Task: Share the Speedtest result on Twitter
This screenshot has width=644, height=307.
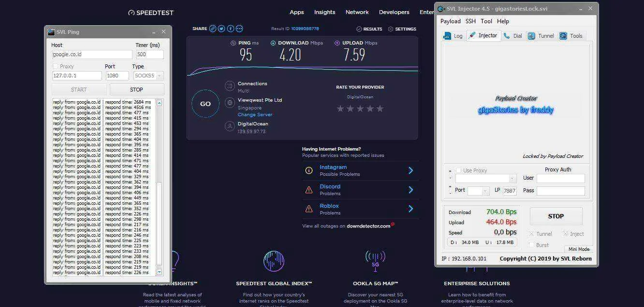Action: (x=221, y=29)
